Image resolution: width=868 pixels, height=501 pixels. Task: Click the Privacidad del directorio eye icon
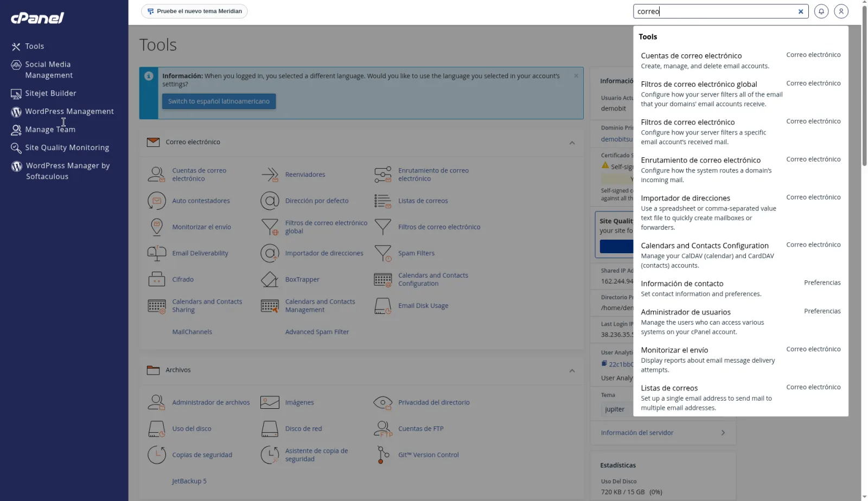pyautogui.click(x=382, y=402)
